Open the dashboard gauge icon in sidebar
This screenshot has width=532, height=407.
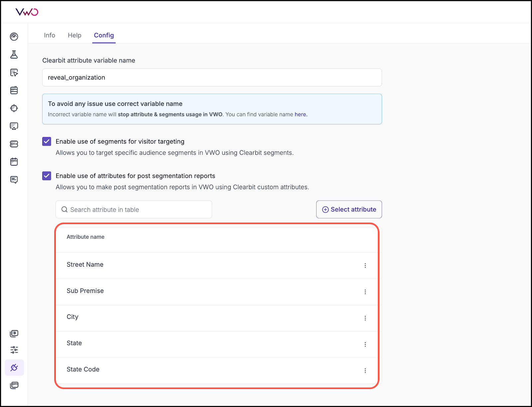14,37
